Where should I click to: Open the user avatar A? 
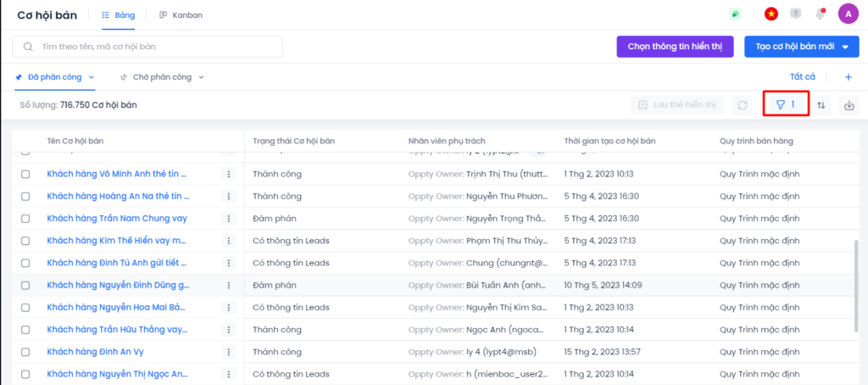click(848, 14)
